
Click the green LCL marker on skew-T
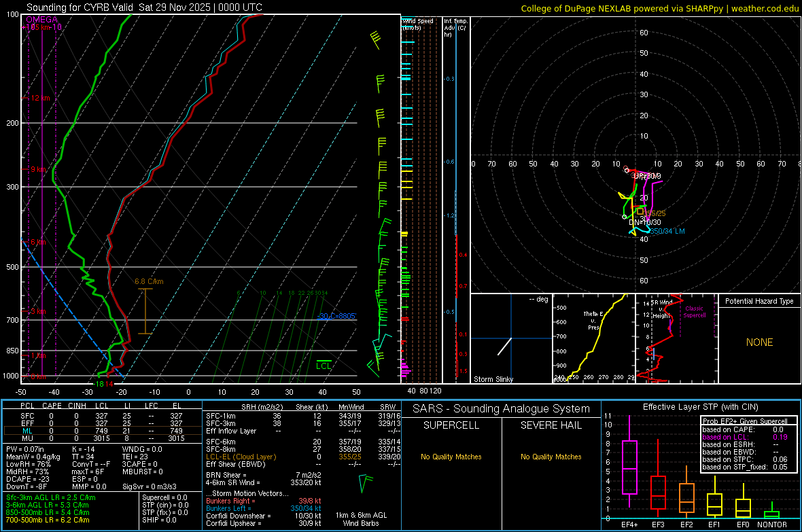(324, 366)
